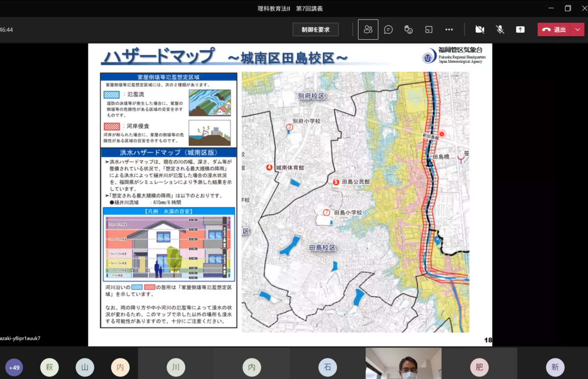Viewport: 588px width, 379px height.
Task: Select the 川 participant tile
Action: point(175,367)
